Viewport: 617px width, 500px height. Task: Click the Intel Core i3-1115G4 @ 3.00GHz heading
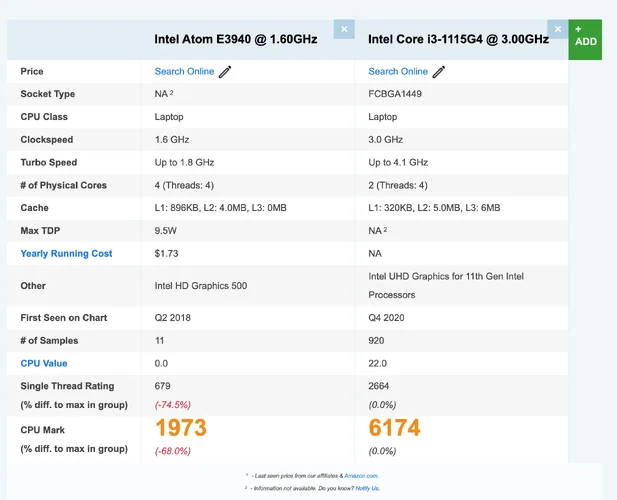(x=458, y=39)
